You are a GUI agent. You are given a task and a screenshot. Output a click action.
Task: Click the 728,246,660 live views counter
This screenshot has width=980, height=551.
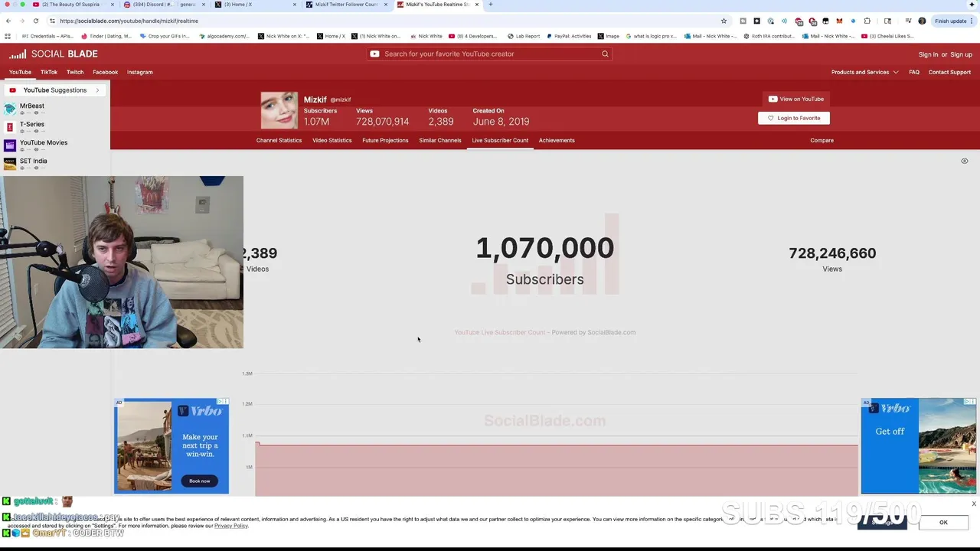(832, 253)
